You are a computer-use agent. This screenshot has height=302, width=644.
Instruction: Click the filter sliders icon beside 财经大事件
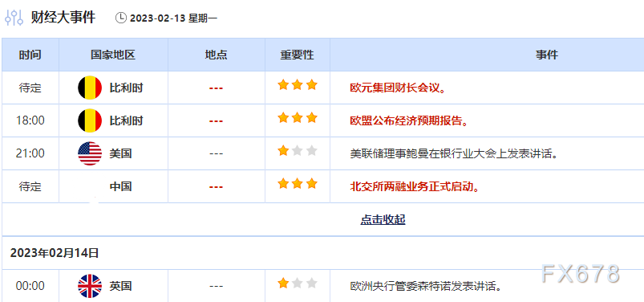coord(14,18)
